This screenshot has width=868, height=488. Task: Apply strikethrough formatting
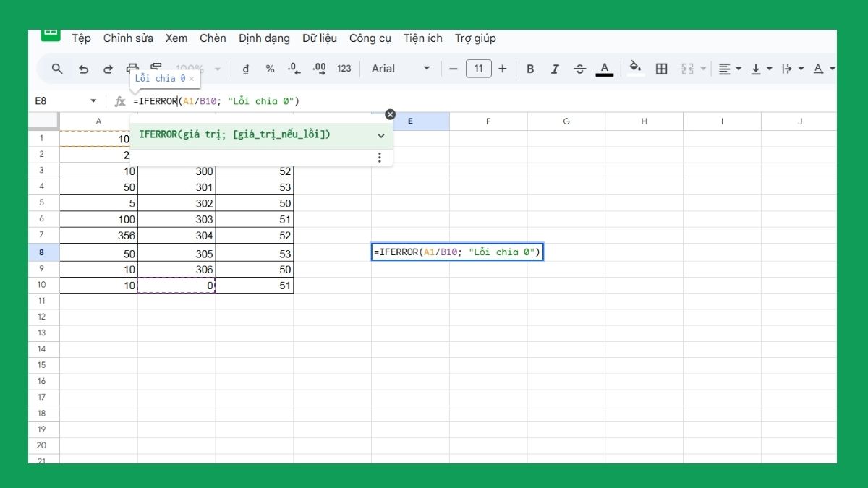pos(579,69)
